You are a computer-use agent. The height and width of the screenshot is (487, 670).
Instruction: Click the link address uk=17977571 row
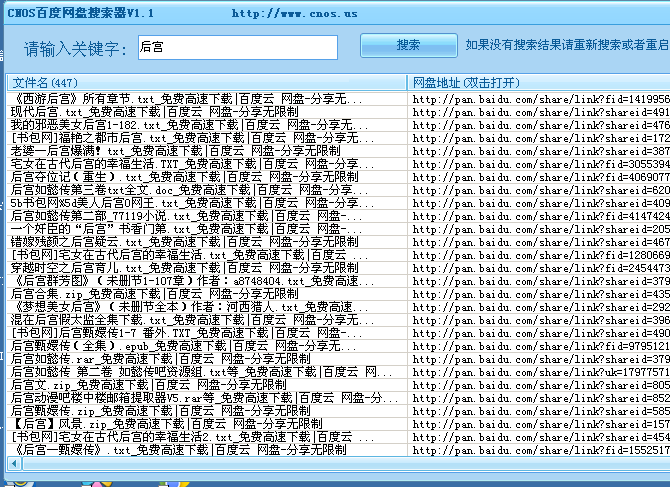coord(541,372)
